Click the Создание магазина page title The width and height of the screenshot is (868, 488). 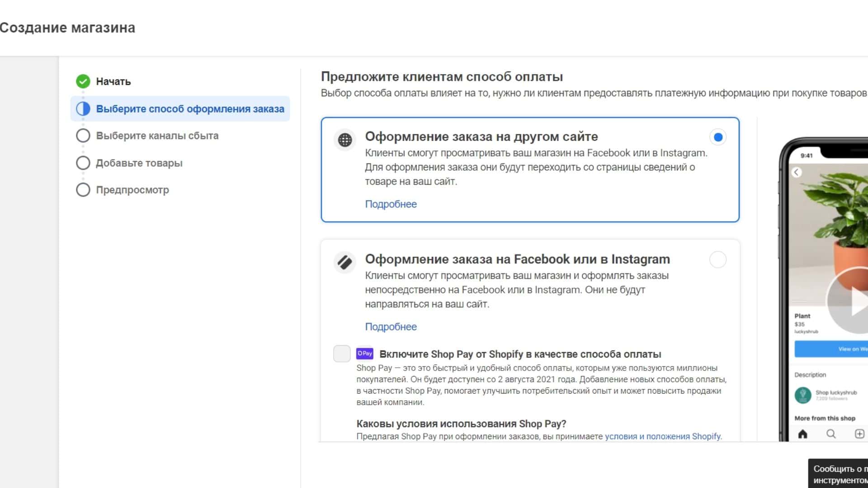[67, 28]
